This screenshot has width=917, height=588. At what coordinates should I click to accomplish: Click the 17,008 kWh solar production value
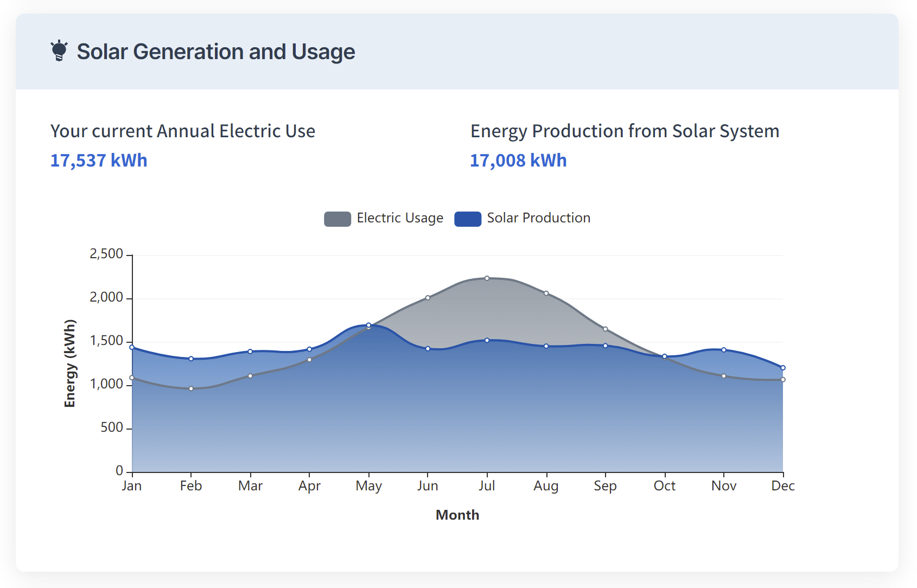coord(518,161)
